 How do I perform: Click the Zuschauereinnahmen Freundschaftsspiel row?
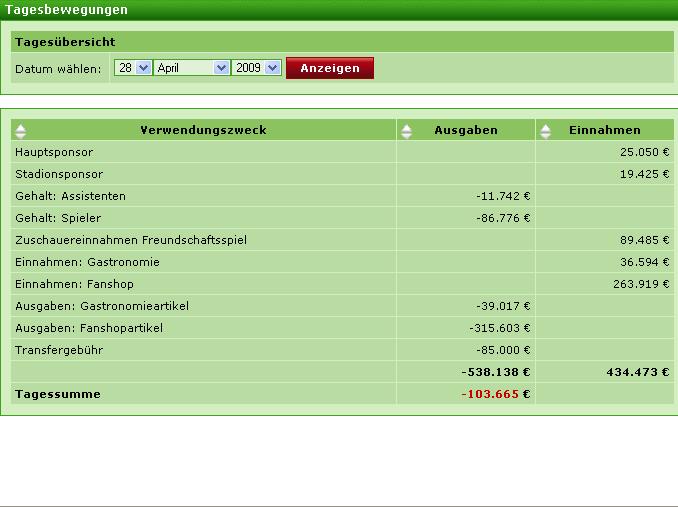[x=130, y=240]
